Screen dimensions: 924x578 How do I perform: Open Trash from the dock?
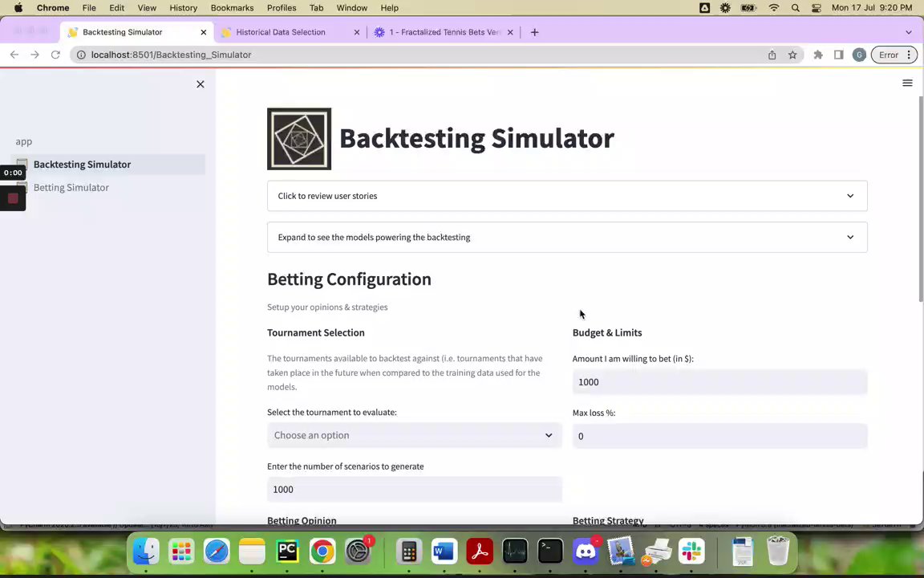coord(778,552)
